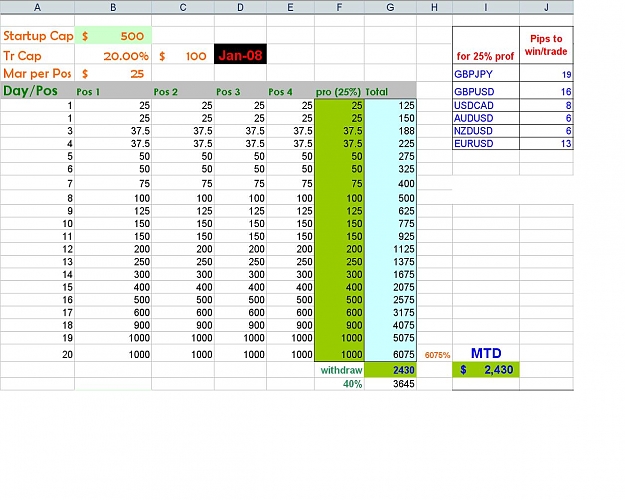Screen dimensions: 625x500
Task: Select Pos 4 value 75 on day 7
Action: click(x=290, y=183)
